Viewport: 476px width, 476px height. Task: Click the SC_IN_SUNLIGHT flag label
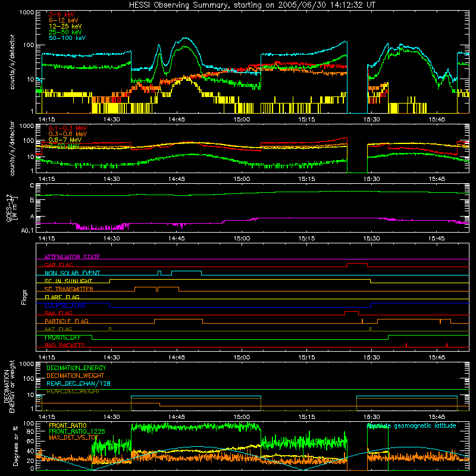(x=68, y=281)
